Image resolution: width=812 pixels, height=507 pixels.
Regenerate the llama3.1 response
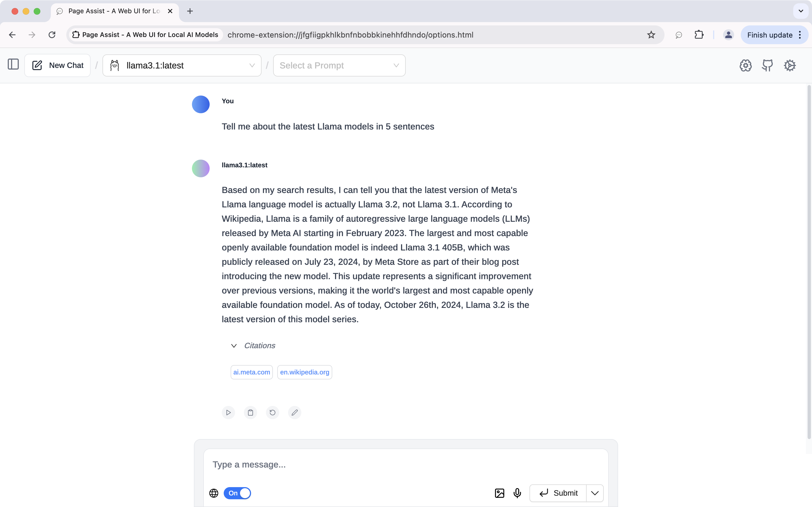click(272, 413)
